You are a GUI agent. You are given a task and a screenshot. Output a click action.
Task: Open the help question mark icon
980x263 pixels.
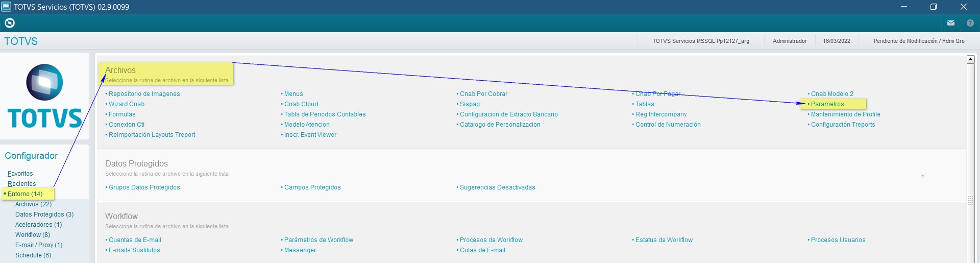coord(970,23)
